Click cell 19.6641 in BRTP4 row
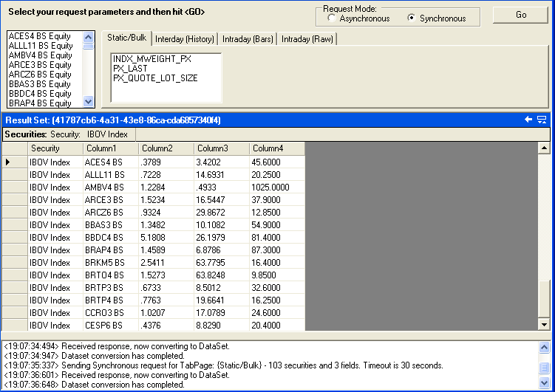Viewport: 555px width, 392px height. tap(222, 300)
